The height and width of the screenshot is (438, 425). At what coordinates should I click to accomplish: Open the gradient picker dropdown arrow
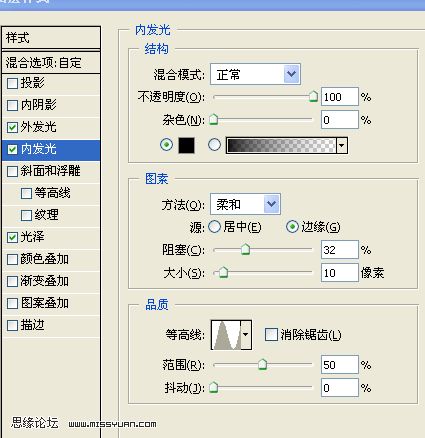[x=342, y=145]
